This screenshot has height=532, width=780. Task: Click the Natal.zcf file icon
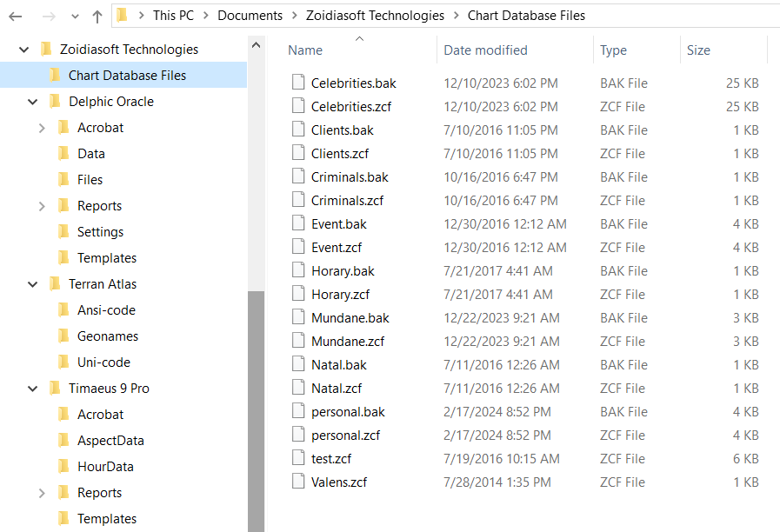[298, 387]
